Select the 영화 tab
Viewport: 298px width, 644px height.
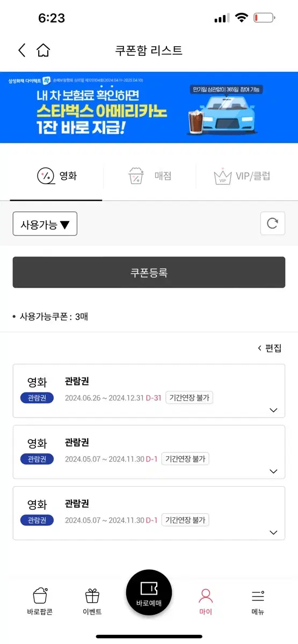click(x=56, y=175)
